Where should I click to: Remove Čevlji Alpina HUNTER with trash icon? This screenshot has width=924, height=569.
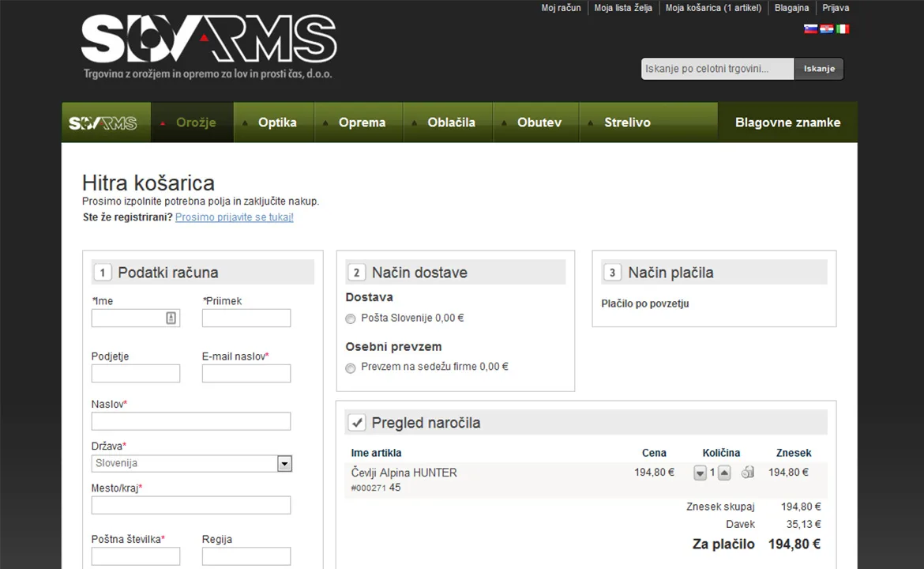click(748, 473)
